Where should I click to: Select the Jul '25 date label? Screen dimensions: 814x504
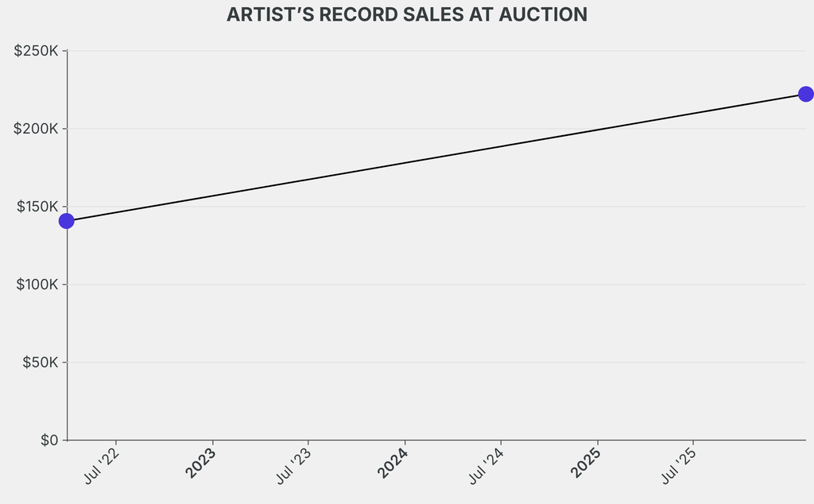(x=679, y=466)
